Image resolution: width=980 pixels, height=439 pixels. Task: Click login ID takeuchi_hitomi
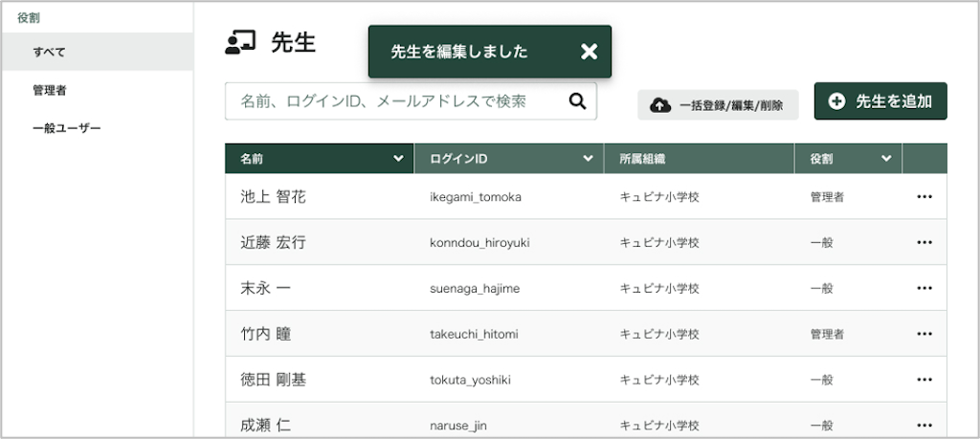[474, 335]
